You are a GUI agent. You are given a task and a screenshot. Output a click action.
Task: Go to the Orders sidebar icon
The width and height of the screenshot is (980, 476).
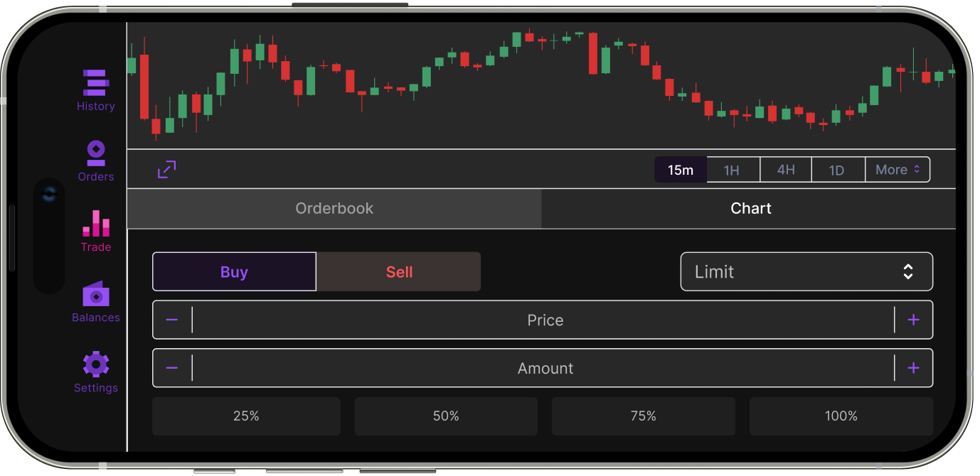pyautogui.click(x=95, y=153)
